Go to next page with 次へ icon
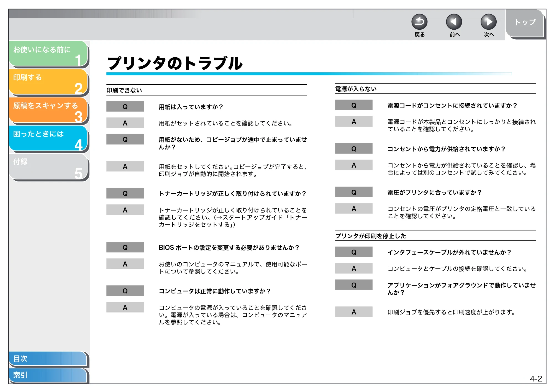 [x=489, y=22]
